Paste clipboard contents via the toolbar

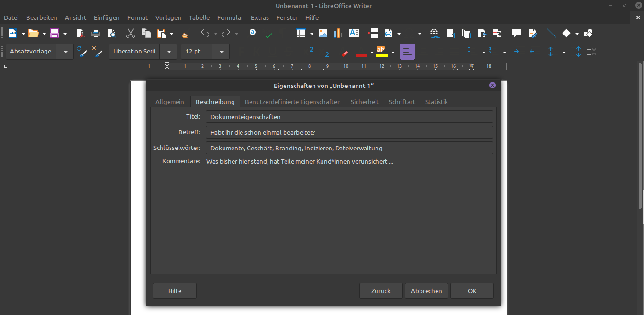(161, 34)
